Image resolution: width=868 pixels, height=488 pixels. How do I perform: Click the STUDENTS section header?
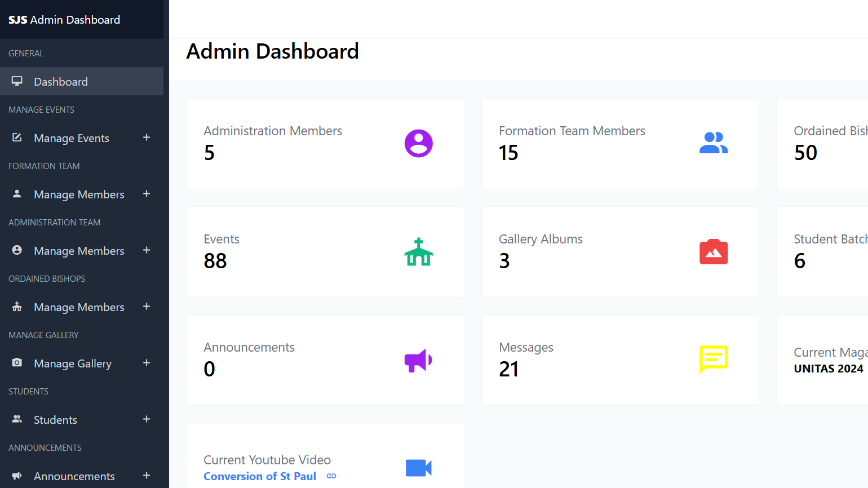click(28, 392)
